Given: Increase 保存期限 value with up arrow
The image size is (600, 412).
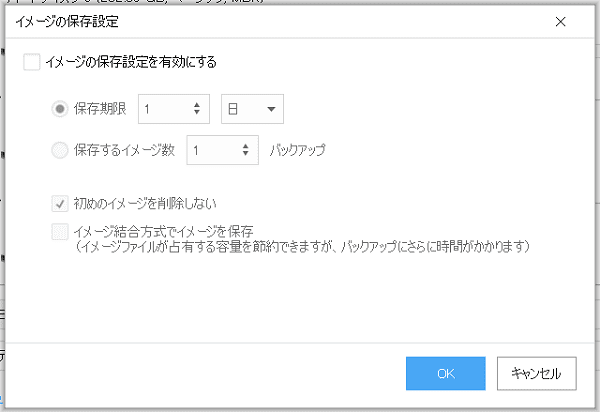Looking at the screenshot, I should point(197,104).
